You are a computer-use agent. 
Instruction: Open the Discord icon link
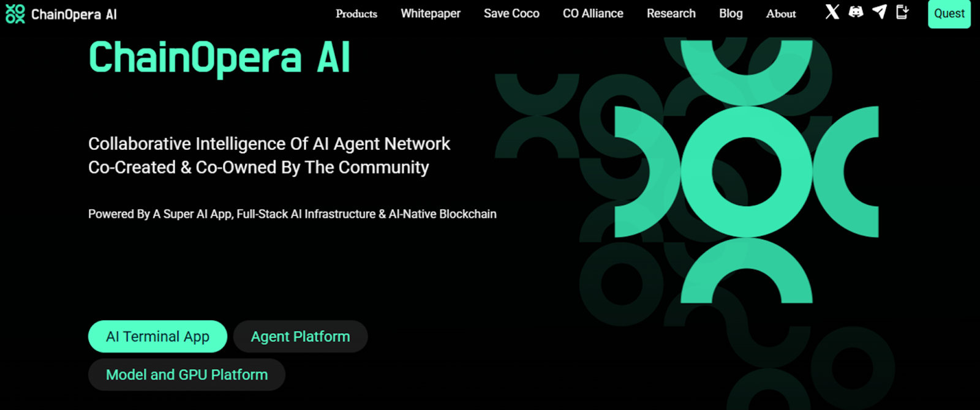[856, 12]
